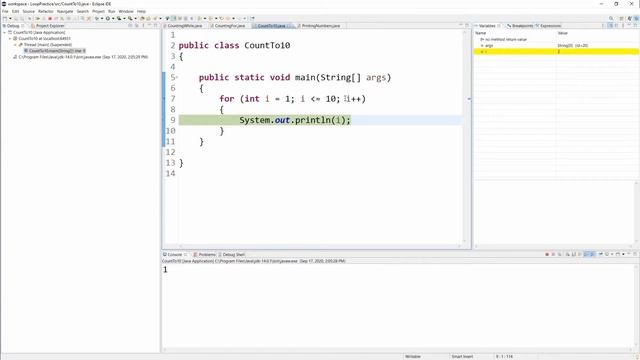Image resolution: width=640 pixels, height=360 pixels.
Task: Click the console horizontal scrollbar
Action: click(x=398, y=349)
